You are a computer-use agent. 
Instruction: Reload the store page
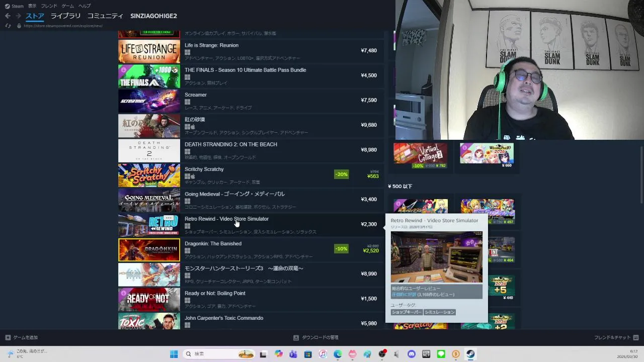(8, 26)
